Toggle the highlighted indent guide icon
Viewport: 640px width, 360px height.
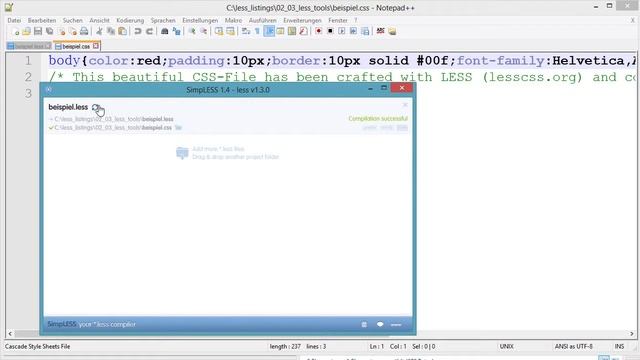click(269, 31)
